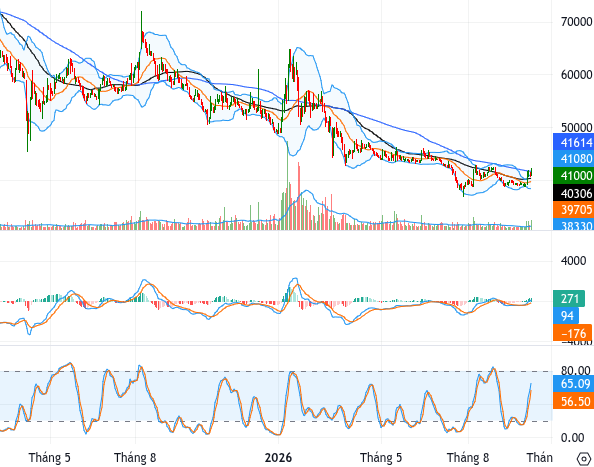Click the orange 56.50 stochastic value label
Viewport: 594px width, 467px height.
click(x=574, y=401)
